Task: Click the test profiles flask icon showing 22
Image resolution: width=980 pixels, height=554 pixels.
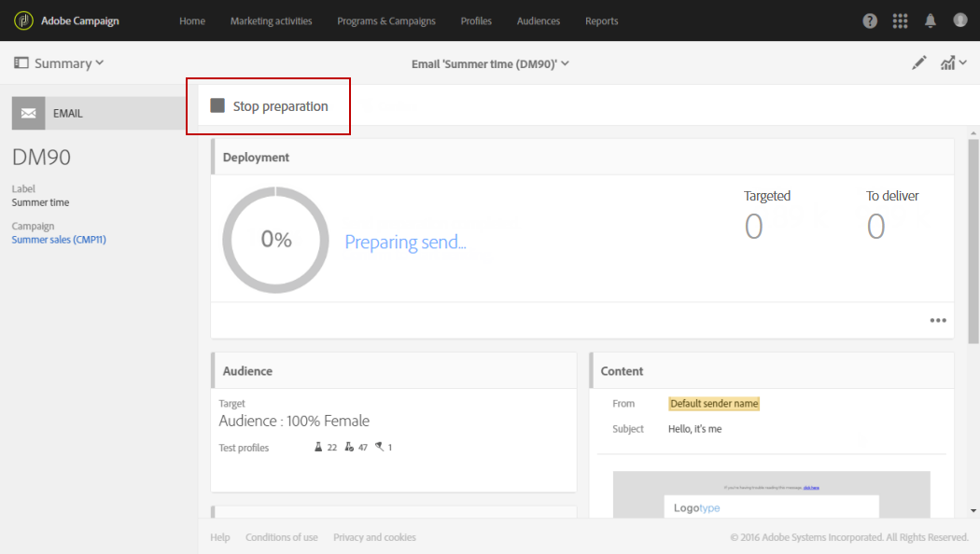Action: pos(318,447)
